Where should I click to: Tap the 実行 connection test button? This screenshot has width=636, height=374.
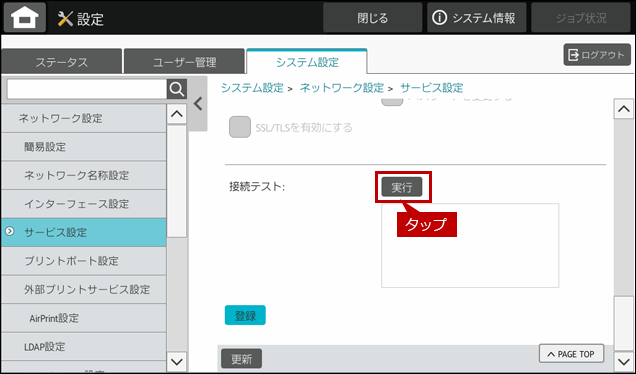tap(402, 187)
